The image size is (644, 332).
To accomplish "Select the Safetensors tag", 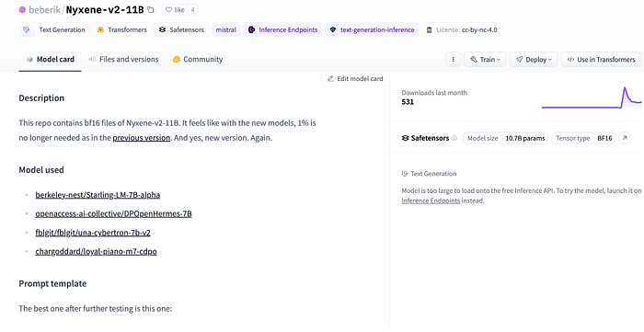I will click(x=181, y=29).
